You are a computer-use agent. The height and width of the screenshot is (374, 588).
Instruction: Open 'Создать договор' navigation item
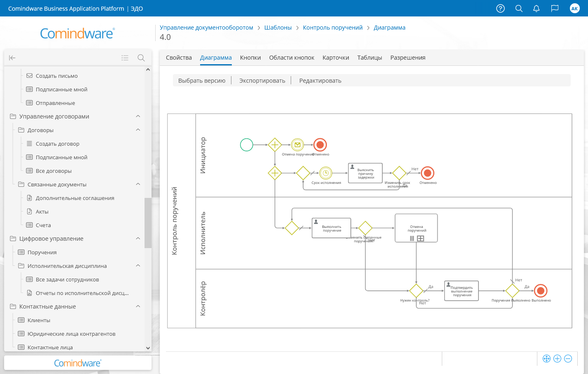point(57,144)
